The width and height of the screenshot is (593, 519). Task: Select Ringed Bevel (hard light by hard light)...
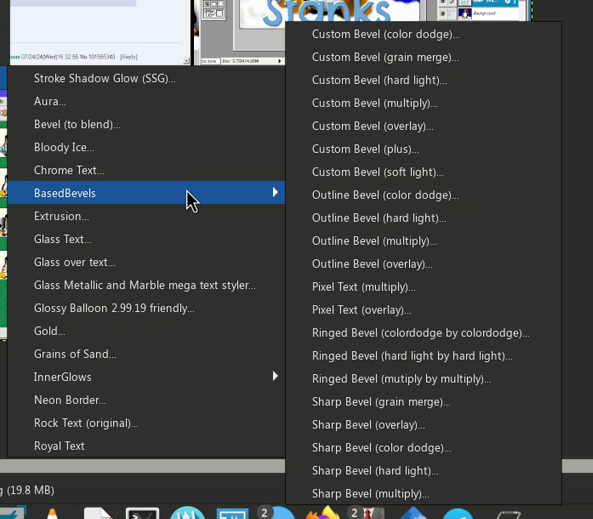click(423, 356)
